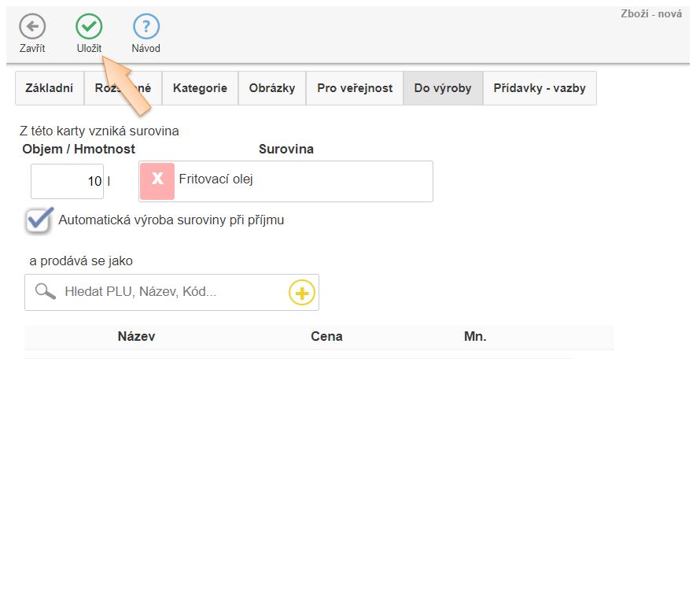Viewport: 700px width, 595px height.
Task: Remove Fritovací olej with red X
Action: (x=157, y=180)
